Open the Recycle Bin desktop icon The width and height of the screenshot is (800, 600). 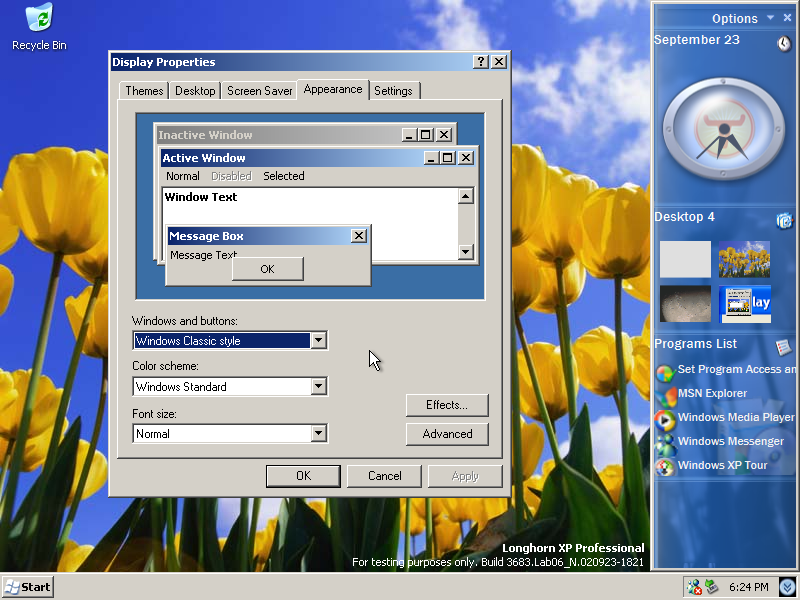tap(39, 19)
